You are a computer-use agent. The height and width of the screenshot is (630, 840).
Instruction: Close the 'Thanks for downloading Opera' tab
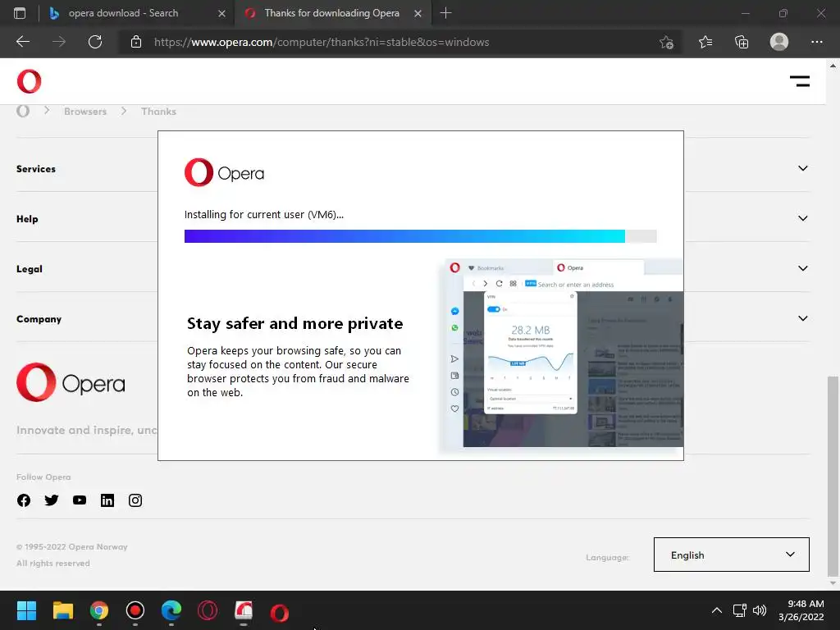pos(418,13)
